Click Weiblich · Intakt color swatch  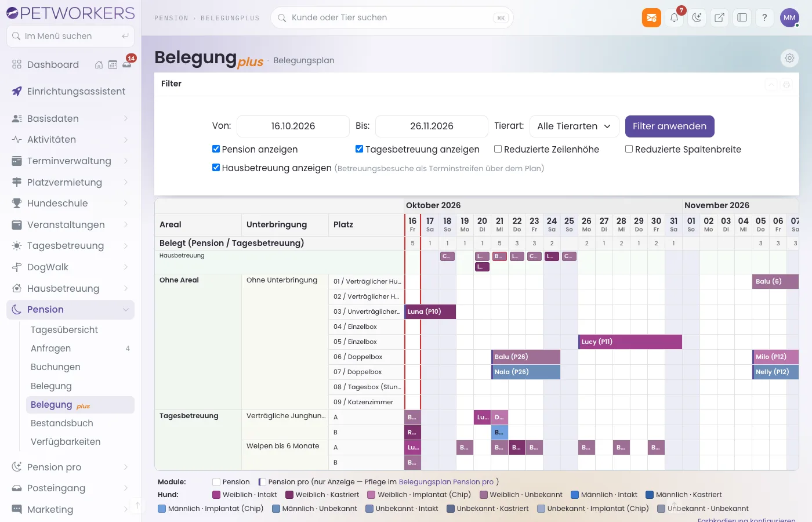coord(216,495)
